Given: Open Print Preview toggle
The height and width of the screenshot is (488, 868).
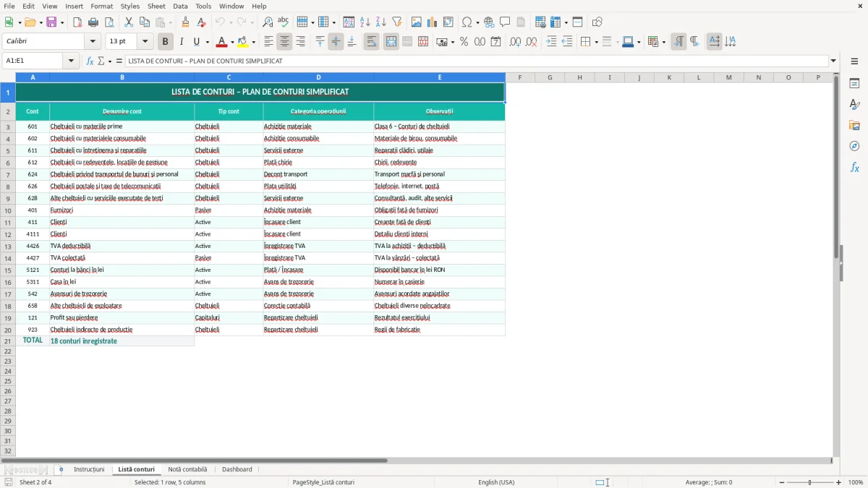Looking at the screenshot, I should [x=109, y=22].
